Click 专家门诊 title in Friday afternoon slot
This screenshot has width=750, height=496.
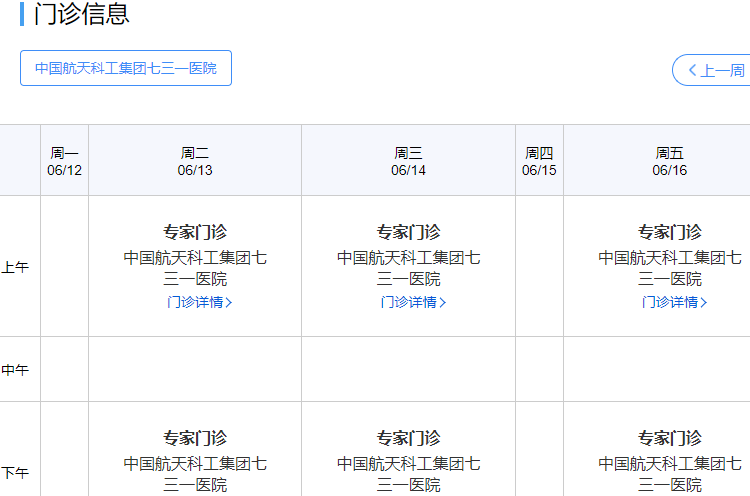coord(669,438)
